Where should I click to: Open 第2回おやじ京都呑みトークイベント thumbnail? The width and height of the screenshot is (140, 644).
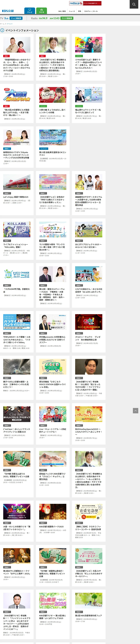17,556
